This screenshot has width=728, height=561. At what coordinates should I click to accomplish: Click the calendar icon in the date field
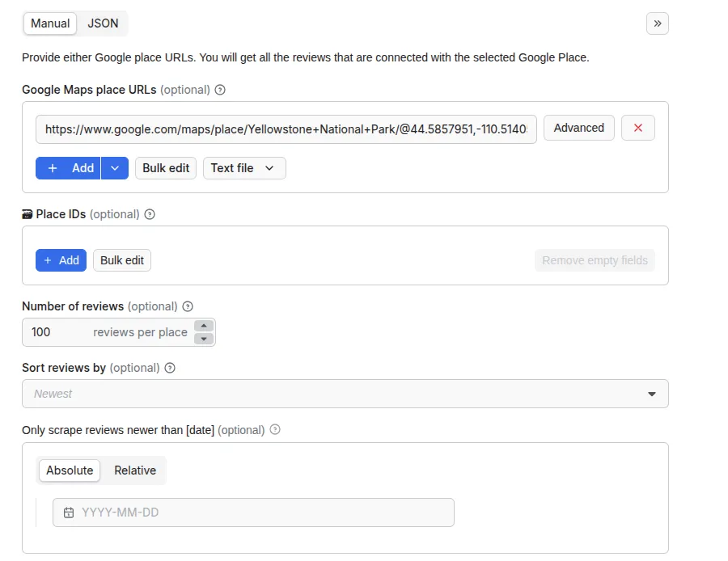(x=69, y=512)
